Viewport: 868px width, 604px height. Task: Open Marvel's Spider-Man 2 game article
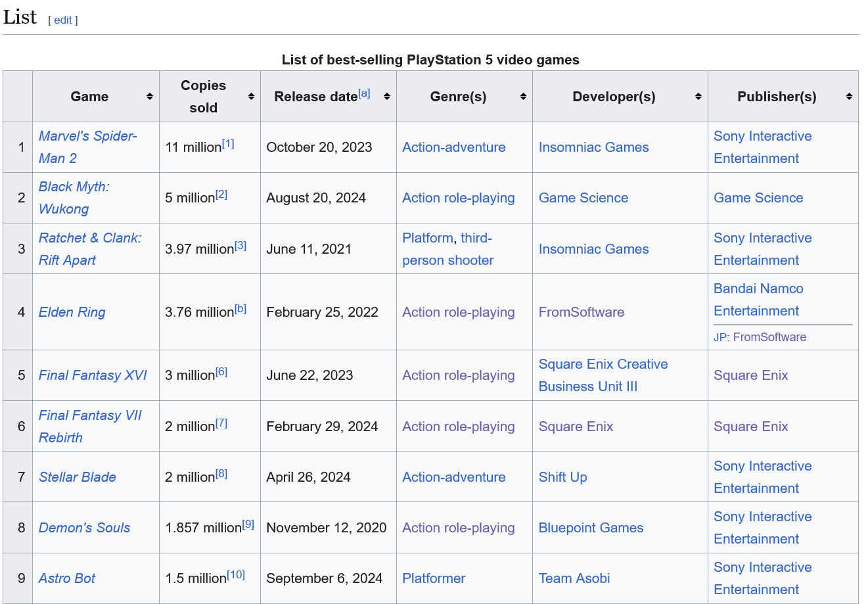point(87,147)
